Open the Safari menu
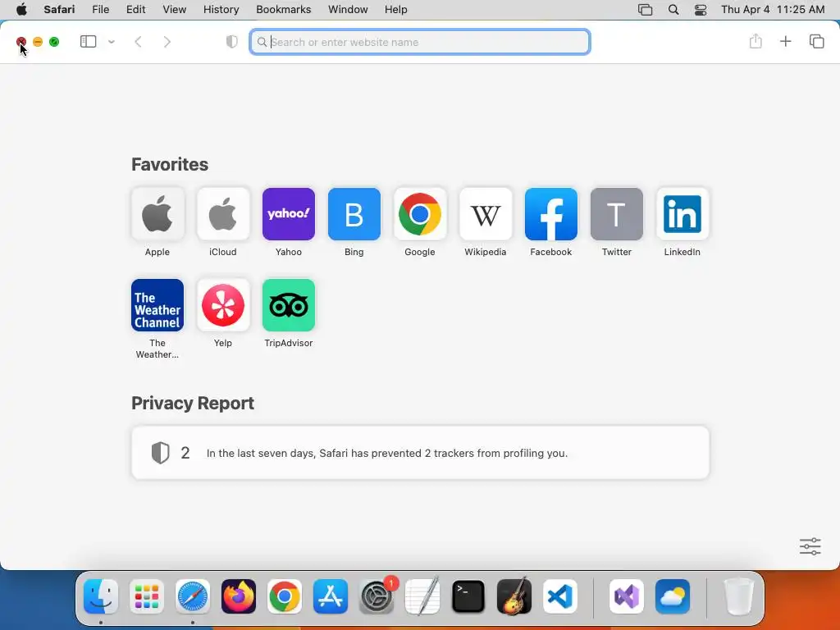The height and width of the screenshot is (630, 840). click(59, 10)
